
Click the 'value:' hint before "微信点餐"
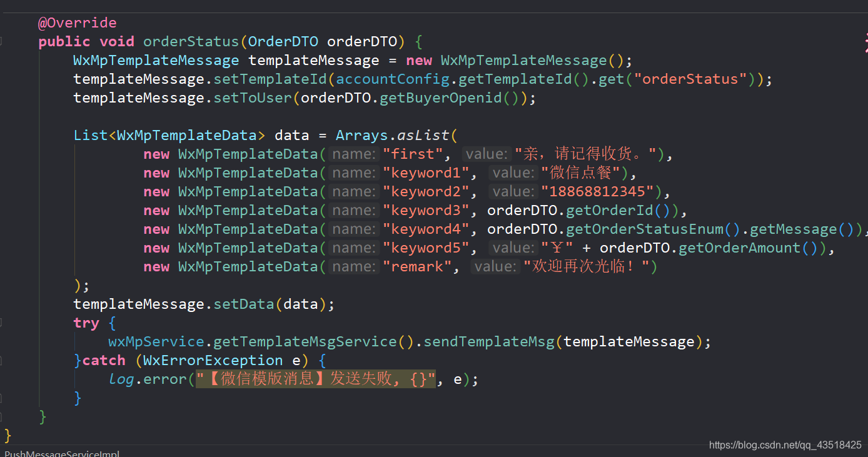click(x=512, y=173)
